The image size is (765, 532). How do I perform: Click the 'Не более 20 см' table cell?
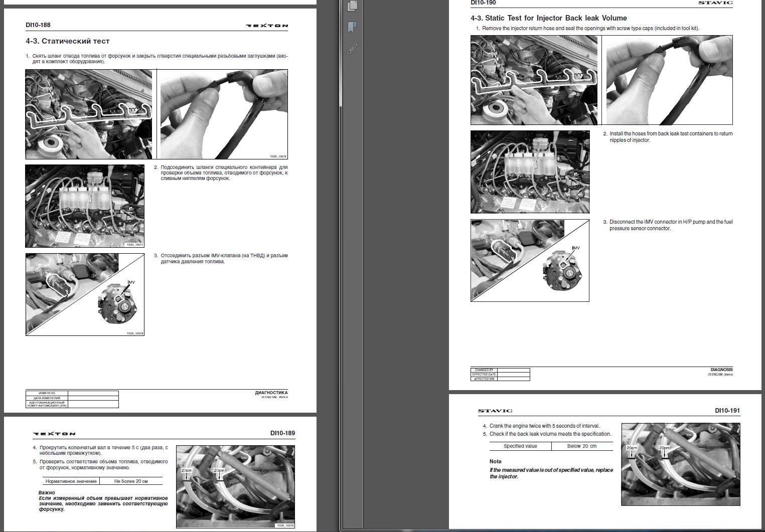[131, 481]
